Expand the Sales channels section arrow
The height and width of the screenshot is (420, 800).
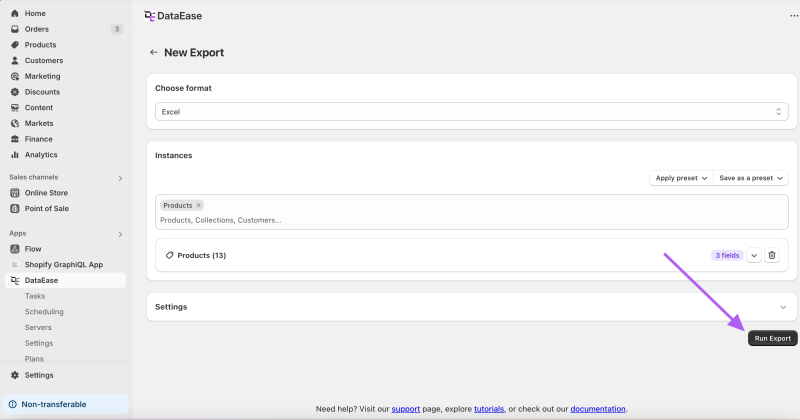[120, 178]
